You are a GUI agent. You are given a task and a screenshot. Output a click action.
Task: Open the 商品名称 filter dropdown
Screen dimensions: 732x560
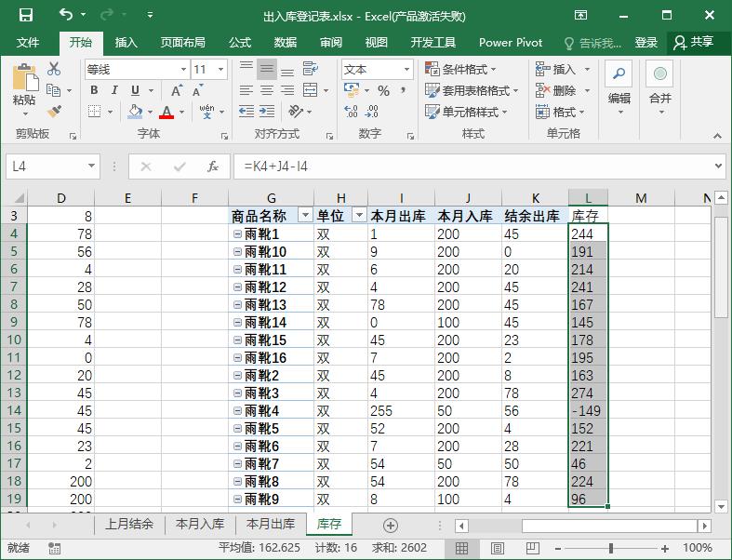point(305,215)
